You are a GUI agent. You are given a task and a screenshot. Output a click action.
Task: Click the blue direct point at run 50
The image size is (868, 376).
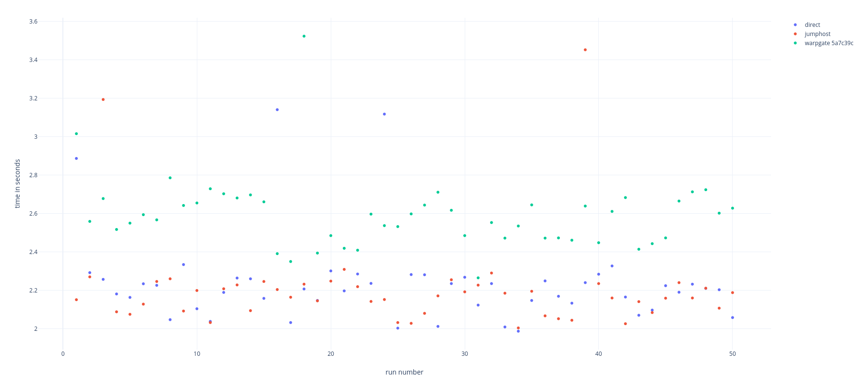coord(732,317)
